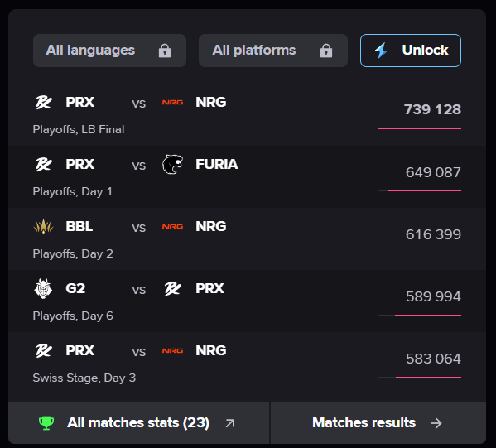Screen dimensions: 496x448
Task: Select the 739 128 viewers bar
Action: click(x=420, y=128)
